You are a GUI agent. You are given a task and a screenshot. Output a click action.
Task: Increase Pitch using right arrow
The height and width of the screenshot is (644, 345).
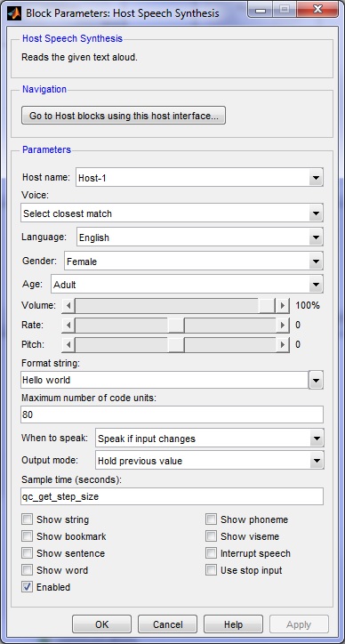(282, 344)
